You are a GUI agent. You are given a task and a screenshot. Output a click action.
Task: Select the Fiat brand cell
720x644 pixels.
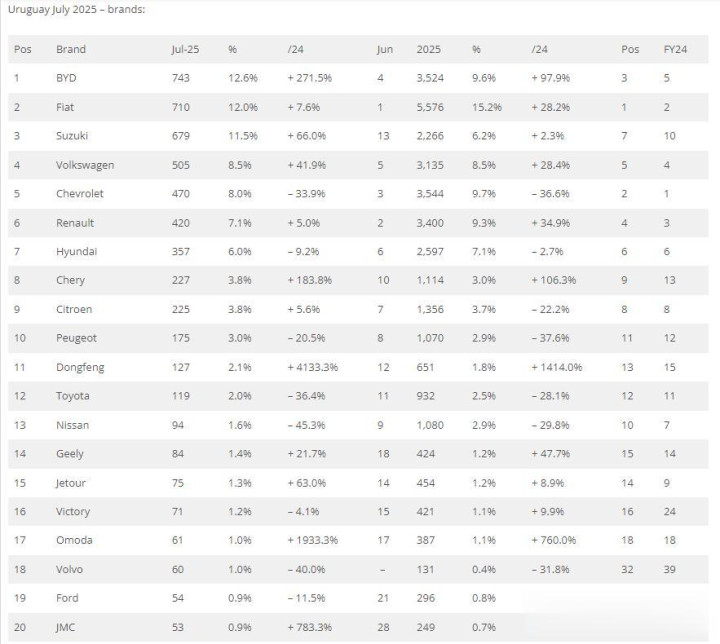[66, 107]
